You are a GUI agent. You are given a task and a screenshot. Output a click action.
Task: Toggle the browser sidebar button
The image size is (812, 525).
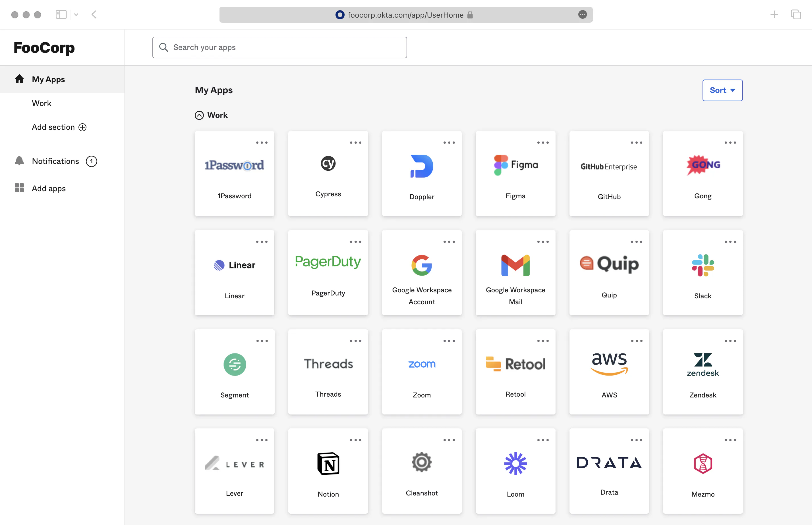click(x=61, y=14)
